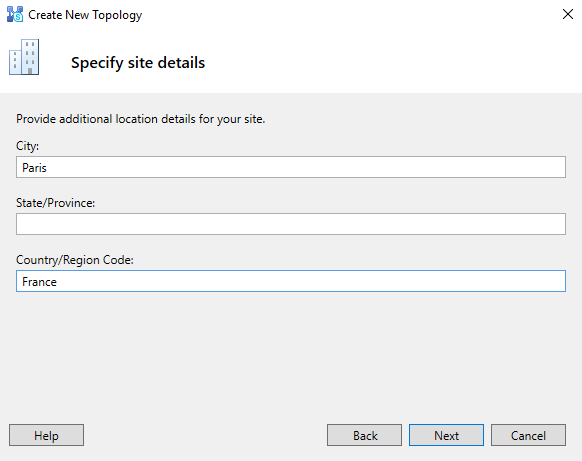Click into the City field containing Paris
Image resolution: width=582 pixels, height=461 pixels.
click(291, 167)
